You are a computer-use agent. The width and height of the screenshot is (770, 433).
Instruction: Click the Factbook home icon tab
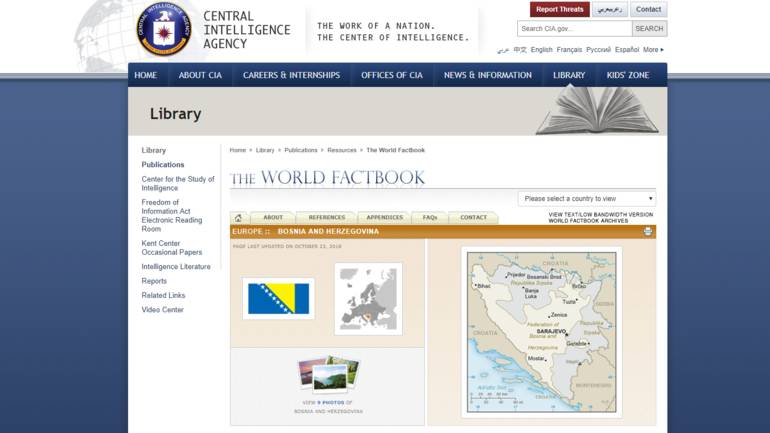tap(239, 217)
